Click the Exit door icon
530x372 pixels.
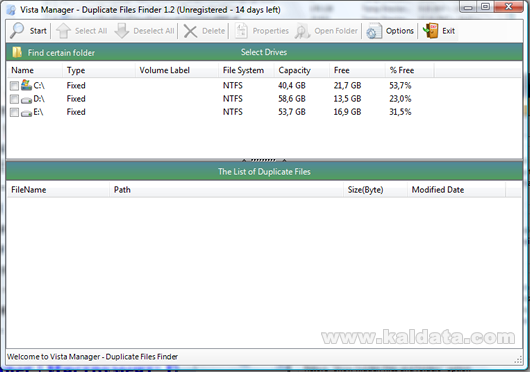point(431,31)
